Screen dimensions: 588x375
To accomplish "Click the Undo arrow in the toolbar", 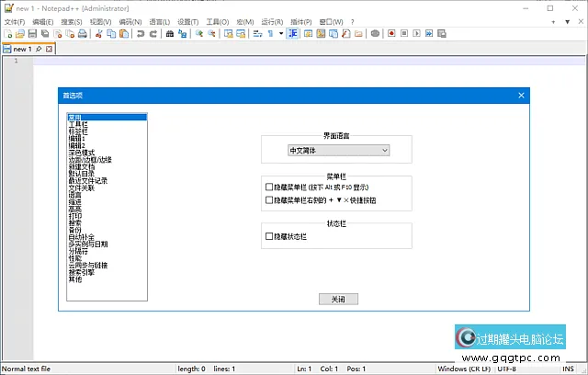I will (x=141, y=33).
